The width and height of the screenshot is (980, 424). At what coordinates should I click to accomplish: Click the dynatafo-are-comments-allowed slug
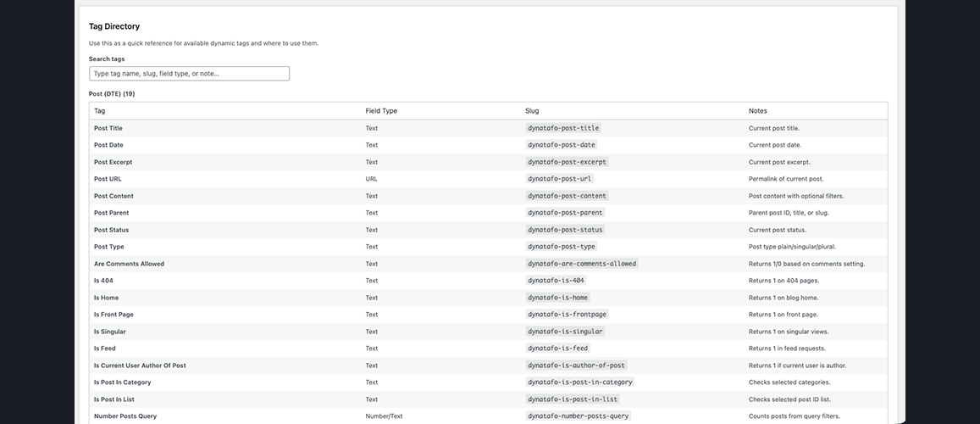pos(582,264)
